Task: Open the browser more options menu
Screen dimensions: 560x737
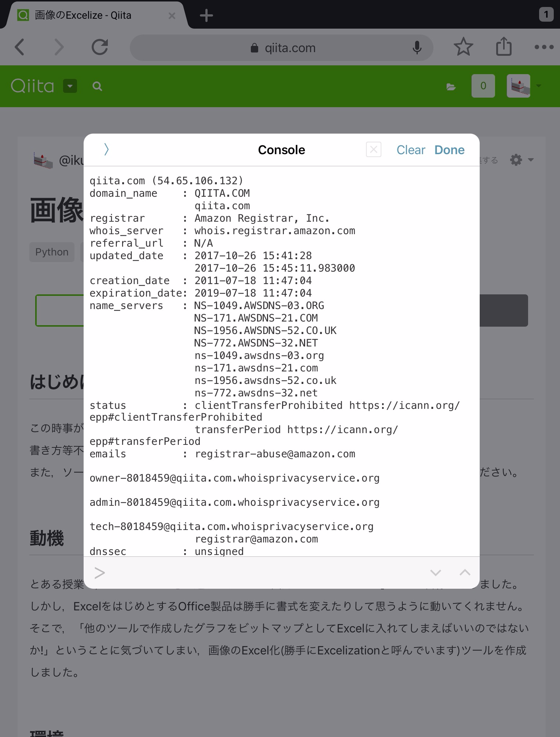Action: 544,47
